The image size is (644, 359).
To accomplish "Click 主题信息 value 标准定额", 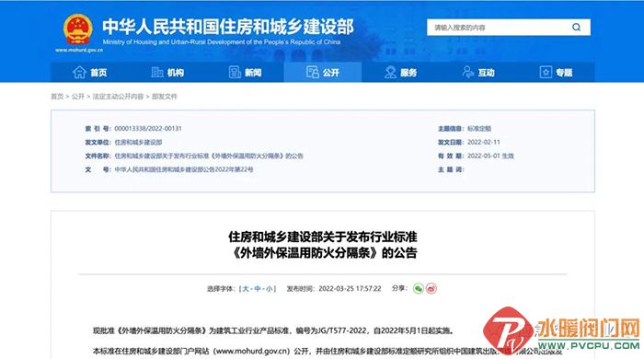I will [479, 129].
